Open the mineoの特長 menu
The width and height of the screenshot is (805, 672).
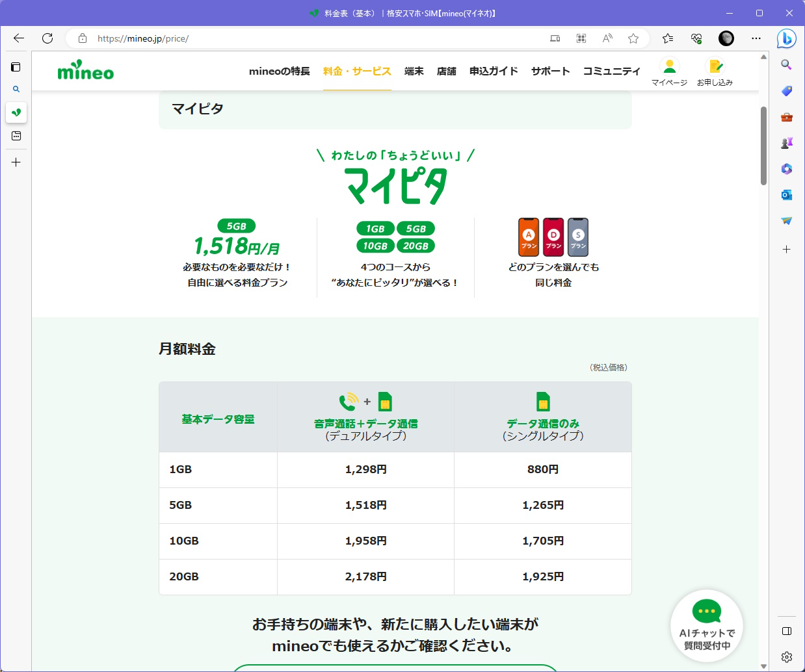pos(280,71)
